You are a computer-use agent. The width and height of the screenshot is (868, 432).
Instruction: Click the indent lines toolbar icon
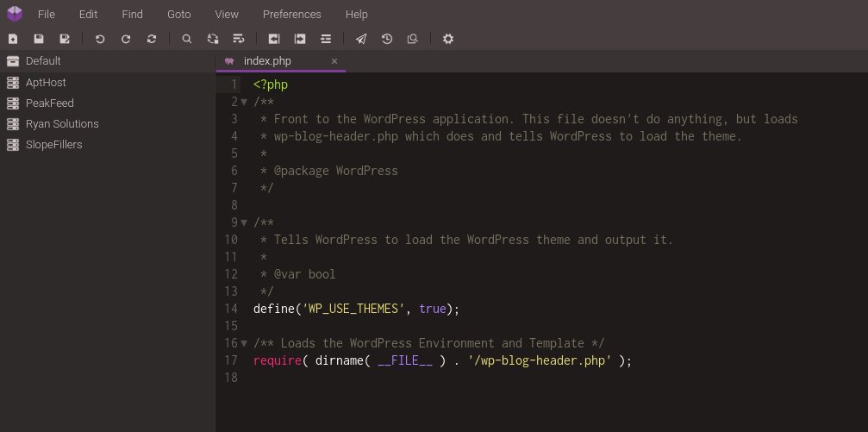(x=326, y=39)
